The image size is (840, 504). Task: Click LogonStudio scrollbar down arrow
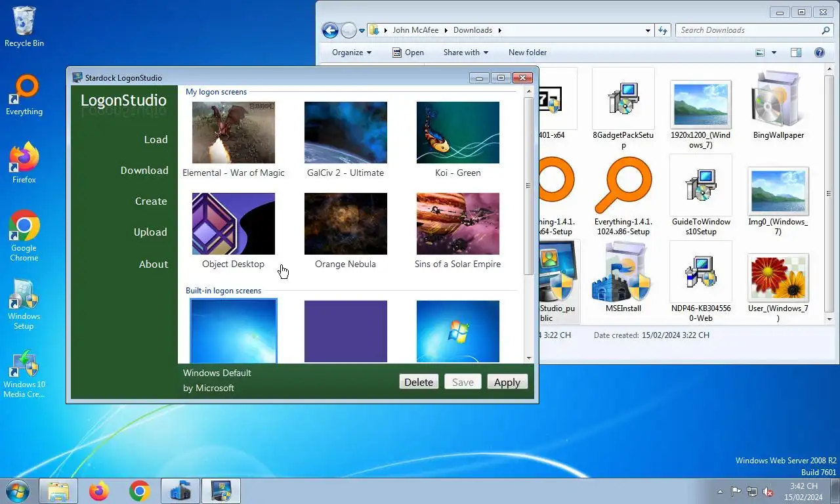(x=529, y=358)
